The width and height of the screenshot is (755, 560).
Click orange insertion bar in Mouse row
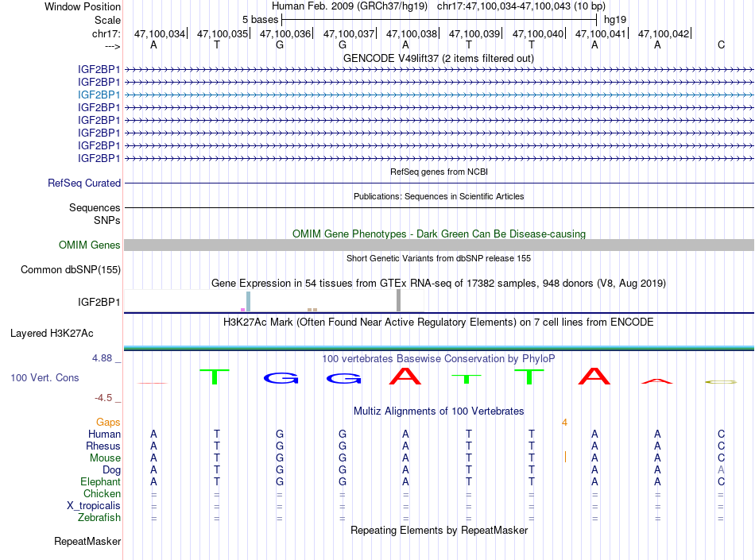point(565,457)
